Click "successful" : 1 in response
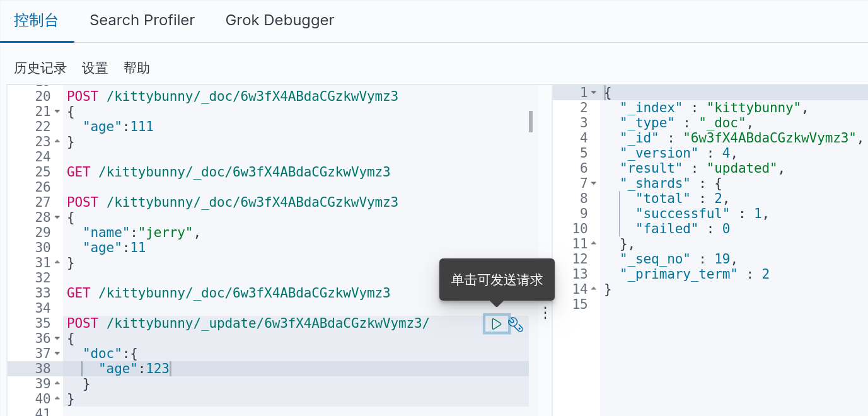Image resolution: width=868 pixels, height=416 pixels. (x=702, y=214)
